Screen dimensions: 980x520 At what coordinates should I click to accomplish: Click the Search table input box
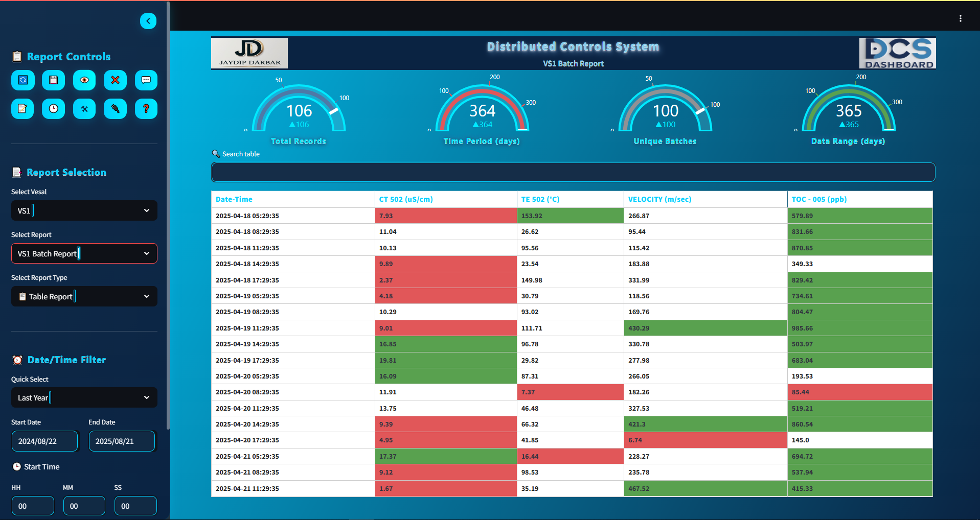coord(573,172)
